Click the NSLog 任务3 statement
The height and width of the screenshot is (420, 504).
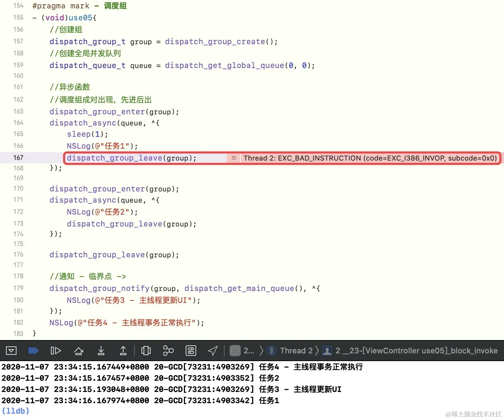click(x=133, y=300)
